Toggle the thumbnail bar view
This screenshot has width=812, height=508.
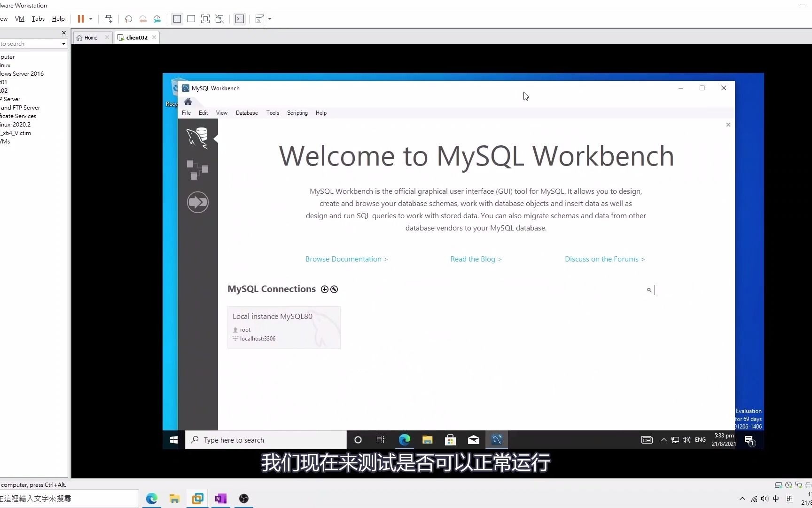(x=191, y=19)
